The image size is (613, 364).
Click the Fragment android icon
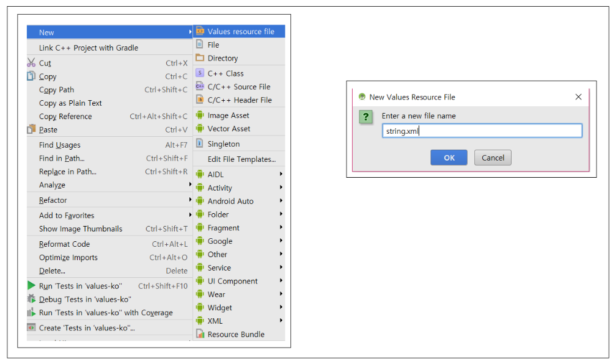point(200,227)
